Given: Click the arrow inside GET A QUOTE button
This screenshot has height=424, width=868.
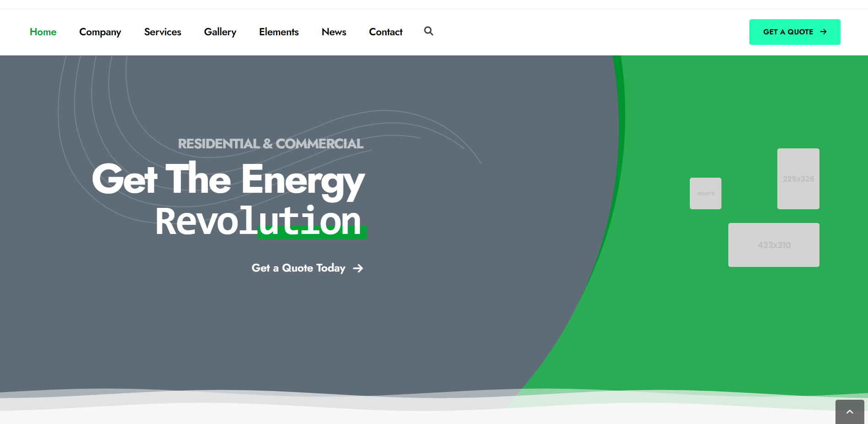Looking at the screenshot, I should (823, 32).
